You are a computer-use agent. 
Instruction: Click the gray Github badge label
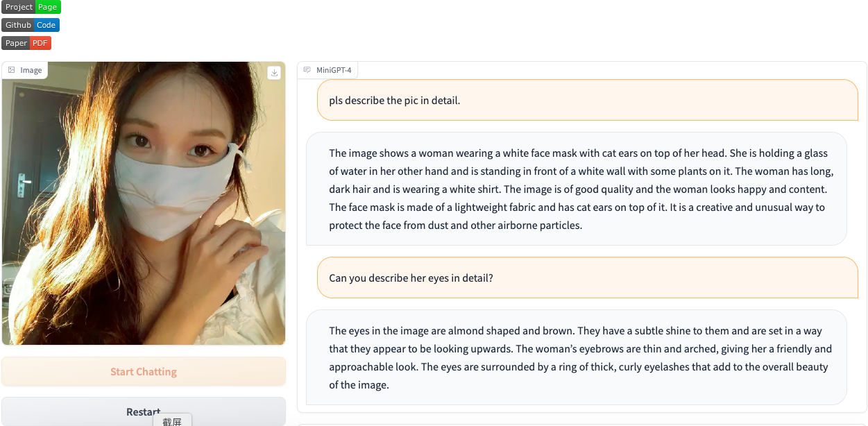[18, 25]
